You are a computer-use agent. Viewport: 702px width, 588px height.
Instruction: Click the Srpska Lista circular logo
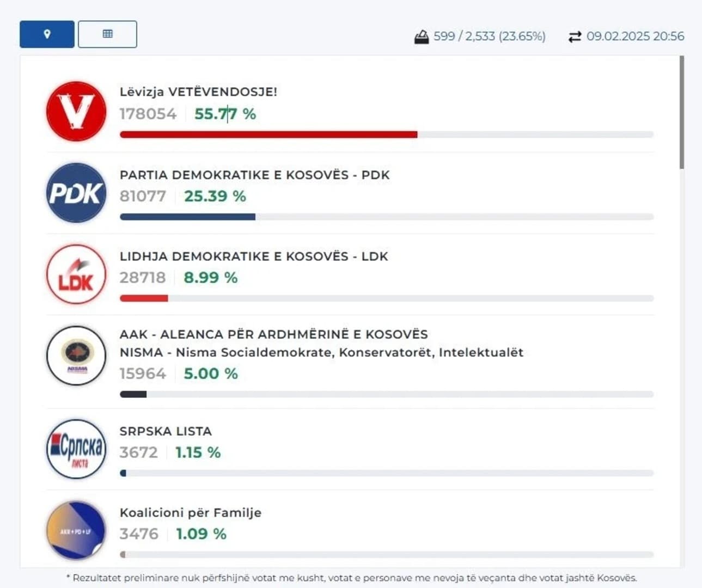click(76, 448)
